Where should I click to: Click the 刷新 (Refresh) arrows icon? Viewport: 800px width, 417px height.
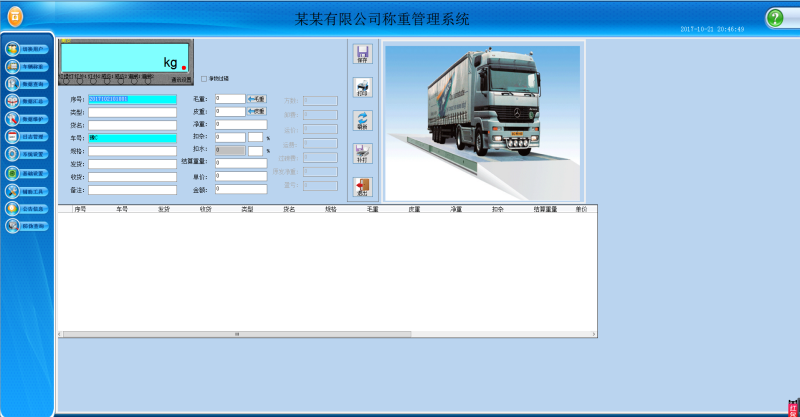[362, 120]
